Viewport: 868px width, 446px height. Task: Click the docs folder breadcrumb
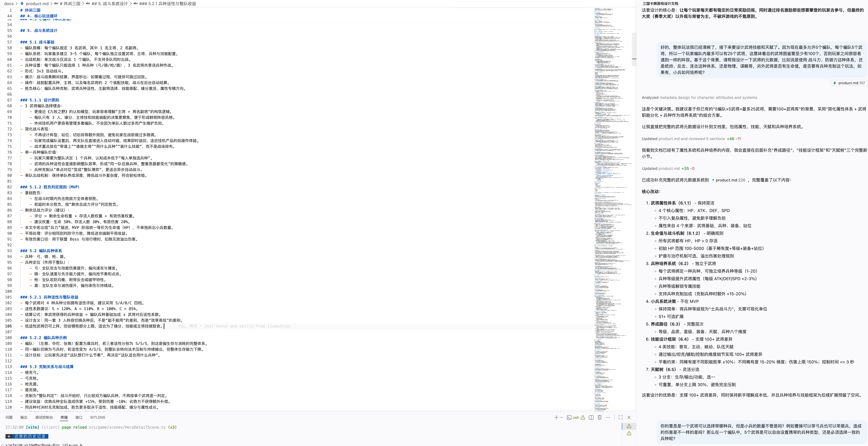coord(9,4)
